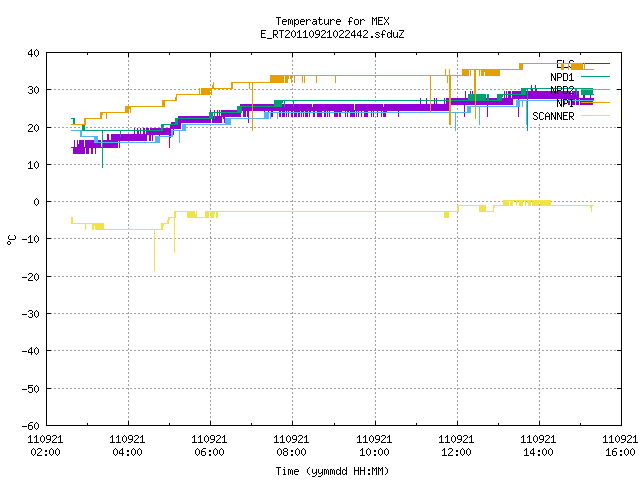Click the y-axis value '-50'

[31, 388]
